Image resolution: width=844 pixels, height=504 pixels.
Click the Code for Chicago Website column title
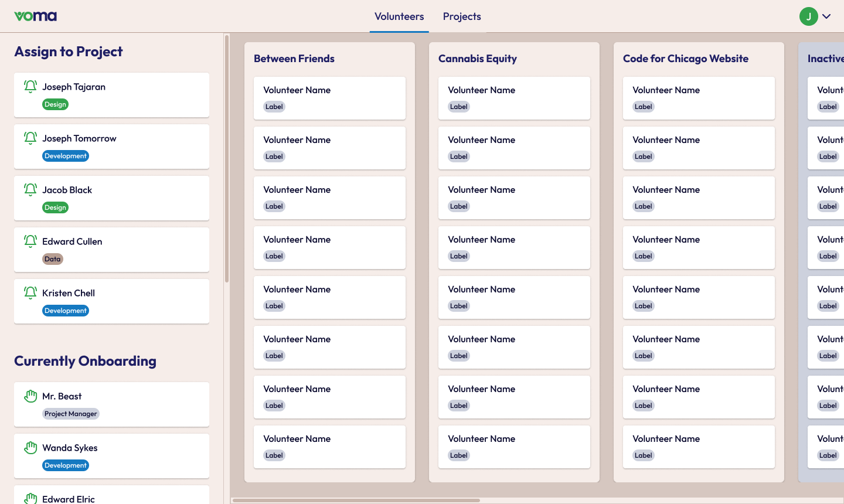[x=686, y=59]
